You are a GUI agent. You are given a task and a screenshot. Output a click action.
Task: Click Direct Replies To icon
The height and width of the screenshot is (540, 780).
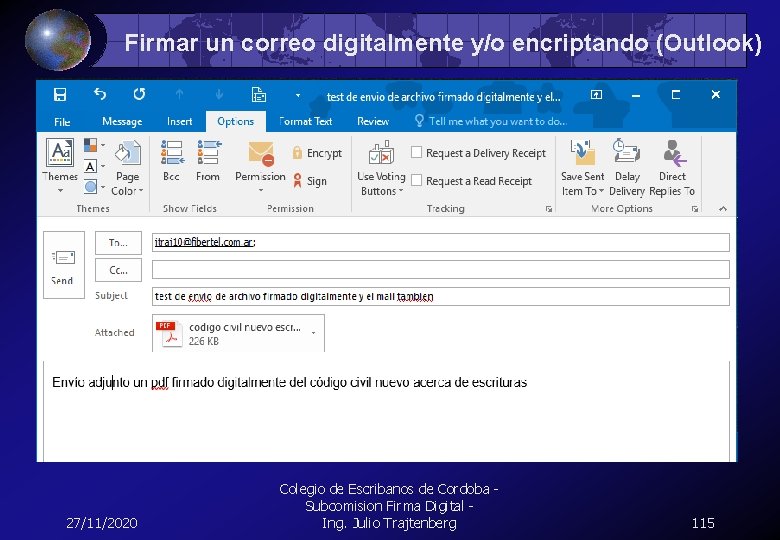pyautogui.click(x=672, y=169)
